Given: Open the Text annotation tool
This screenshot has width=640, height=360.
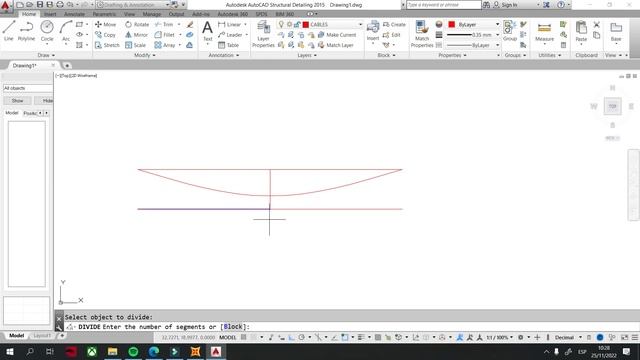Looking at the screenshot, I should [x=207, y=31].
